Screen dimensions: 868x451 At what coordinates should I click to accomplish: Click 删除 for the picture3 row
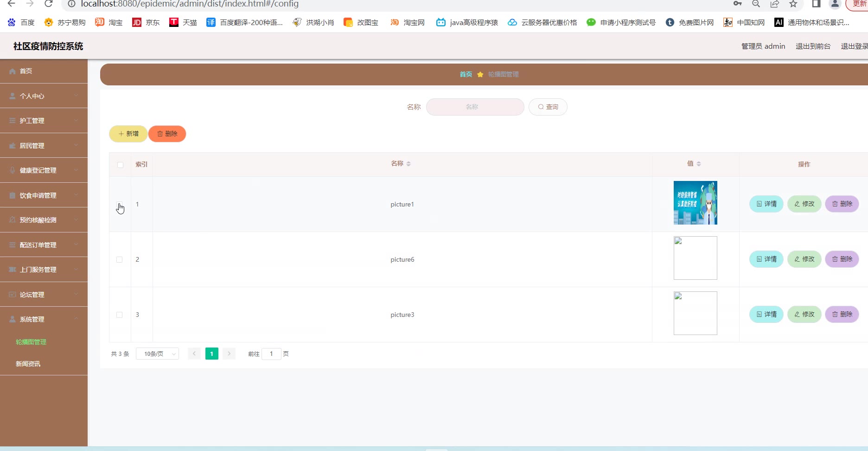pos(842,314)
